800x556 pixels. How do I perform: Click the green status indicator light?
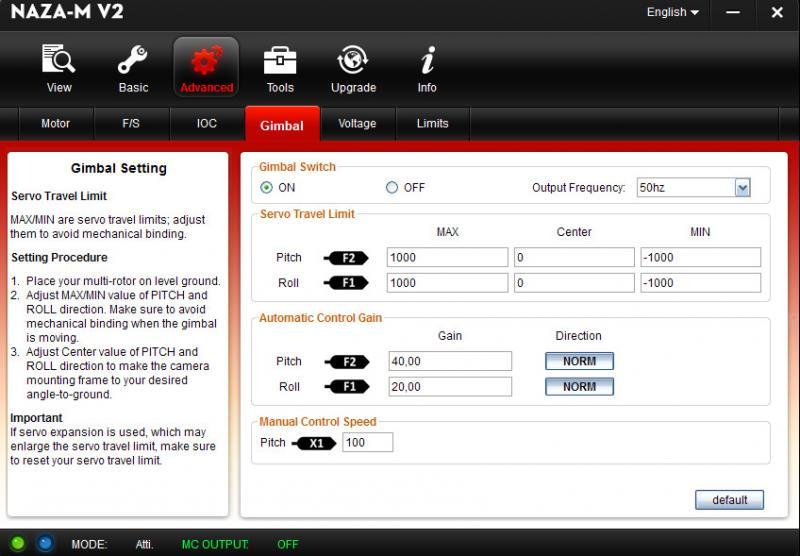click(19, 544)
